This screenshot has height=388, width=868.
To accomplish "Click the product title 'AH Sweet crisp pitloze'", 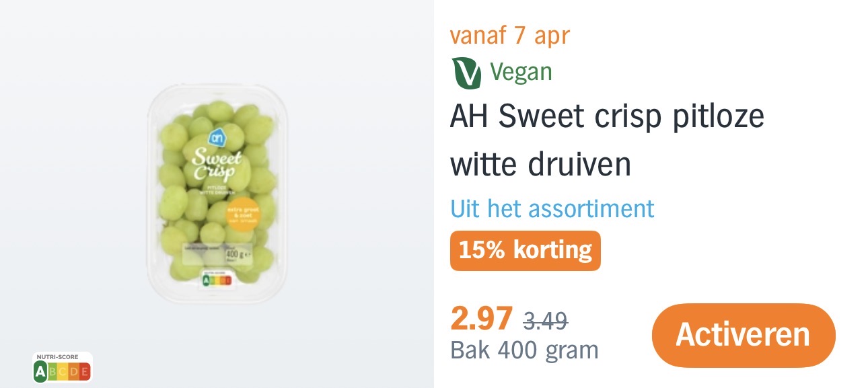I will (606, 118).
